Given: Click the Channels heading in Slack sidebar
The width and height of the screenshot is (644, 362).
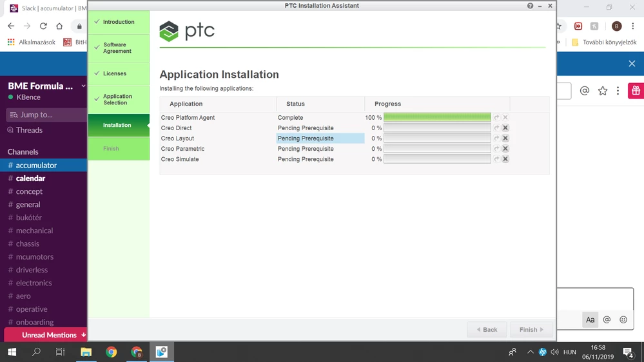Looking at the screenshot, I should pyautogui.click(x=23, y=152).
